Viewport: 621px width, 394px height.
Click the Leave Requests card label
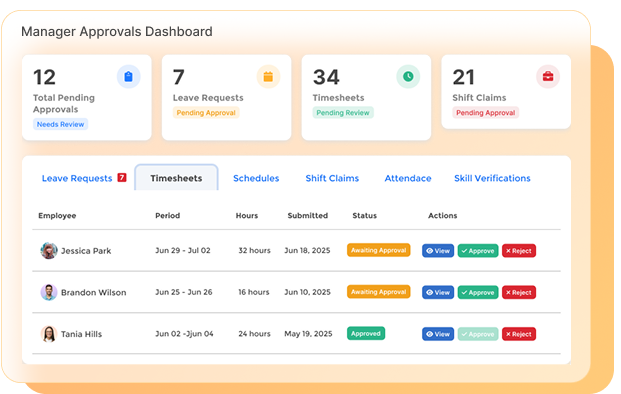(208, 97)
